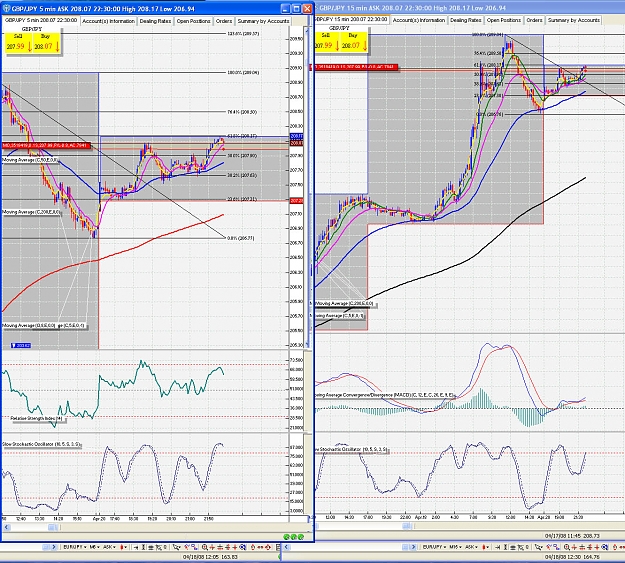Maximize the left GBP/JPY 5 min window
Viewport: 625px width, 563px height.
296,8
